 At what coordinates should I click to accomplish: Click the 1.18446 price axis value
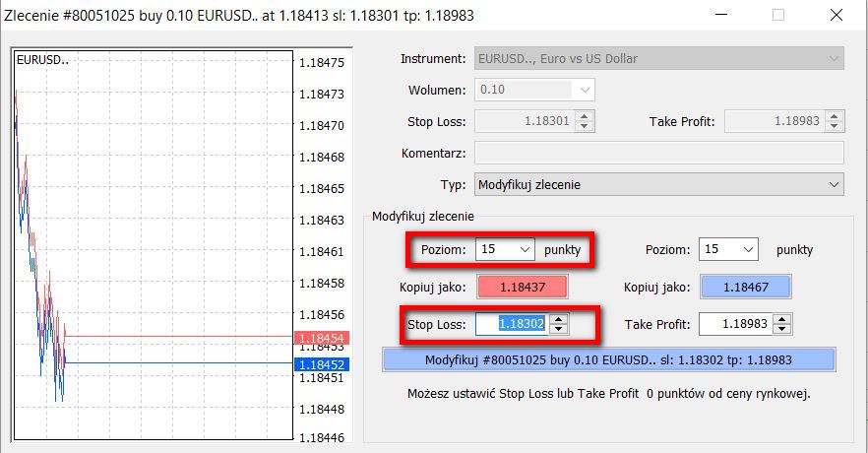[322, 437]
